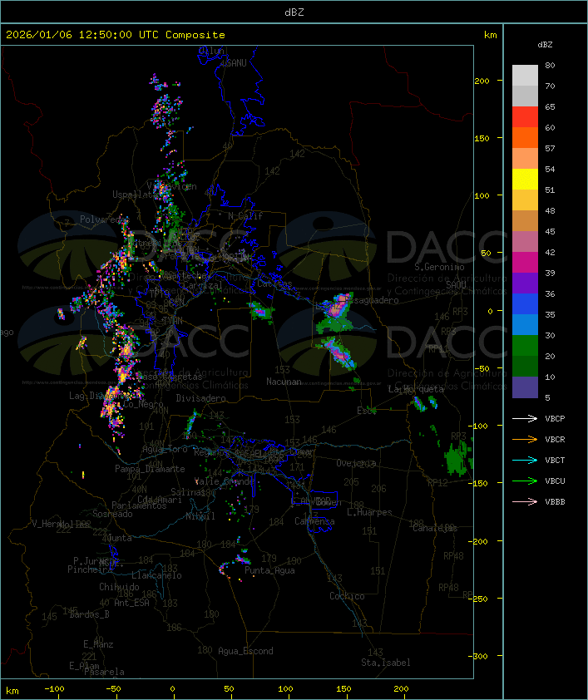Click the Catitas place label
Image resolution: width=588 pixels, height=700 pixels.
click(274, 284)
